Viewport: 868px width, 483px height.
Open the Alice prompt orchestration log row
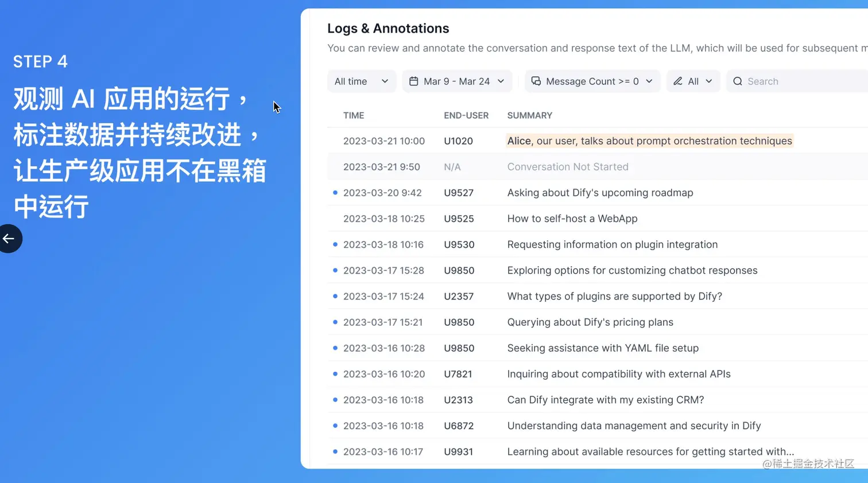(x=598, y=141)
